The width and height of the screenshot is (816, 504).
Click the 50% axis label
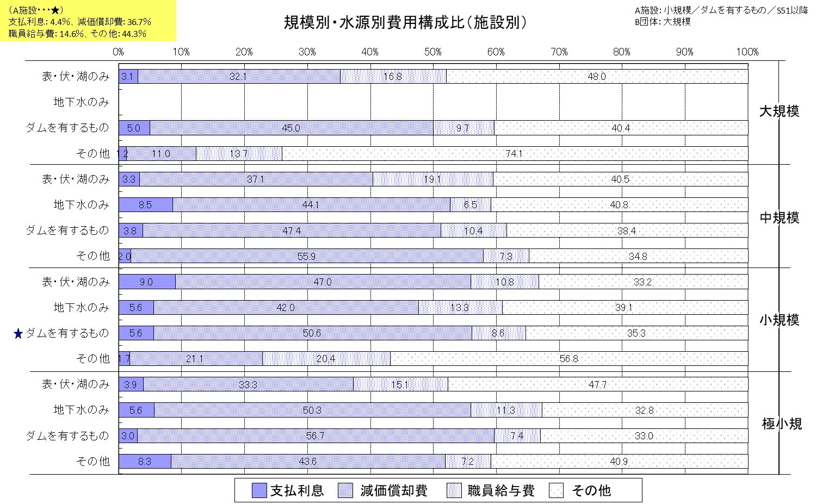[x=433, y=52]
